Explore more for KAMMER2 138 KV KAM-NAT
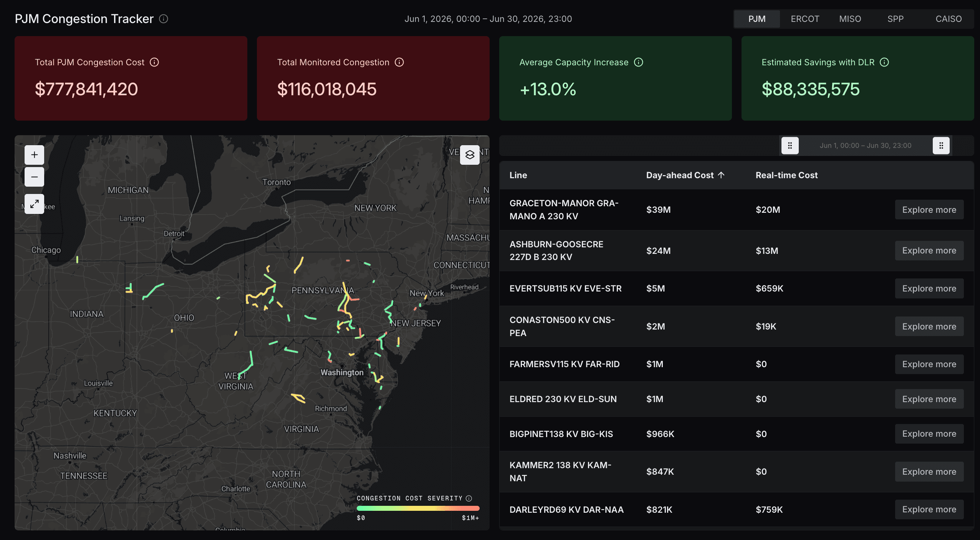Screen dimensions: 980x540 click(929, 472)
